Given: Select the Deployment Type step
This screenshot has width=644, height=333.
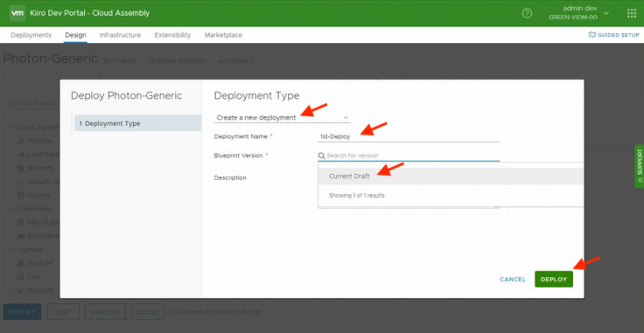Looking at the screenshot, I should tap(137, 123).
